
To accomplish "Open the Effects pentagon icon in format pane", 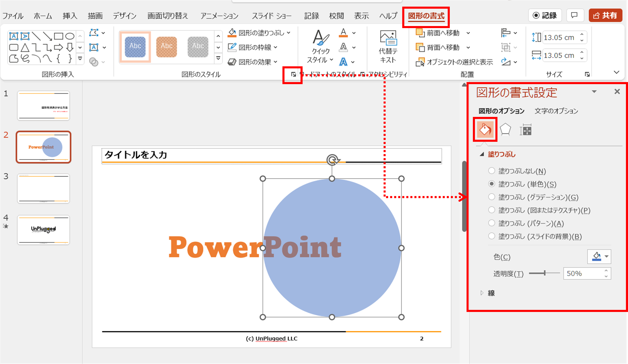I will click(505, 130).
